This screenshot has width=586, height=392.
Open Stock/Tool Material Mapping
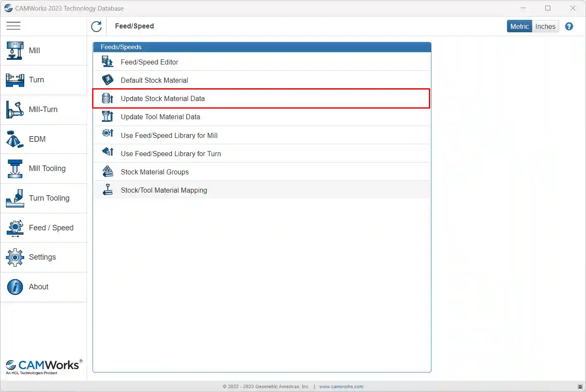point(262,190)
